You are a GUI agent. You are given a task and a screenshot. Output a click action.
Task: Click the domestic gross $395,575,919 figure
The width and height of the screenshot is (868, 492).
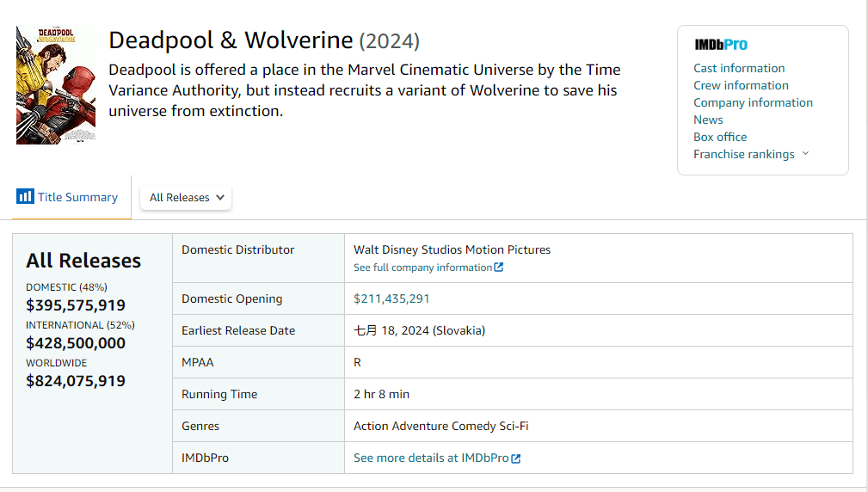[x=76, y=305]
